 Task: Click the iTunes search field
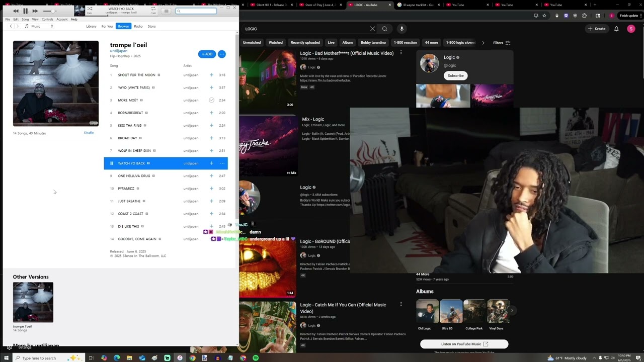point(196,11)
